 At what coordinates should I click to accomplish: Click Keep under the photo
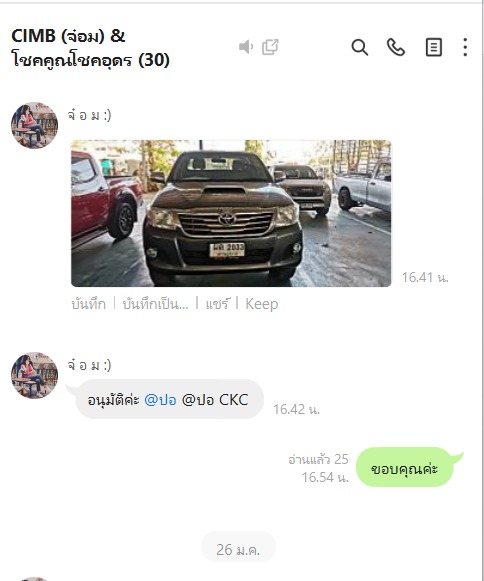262,304
